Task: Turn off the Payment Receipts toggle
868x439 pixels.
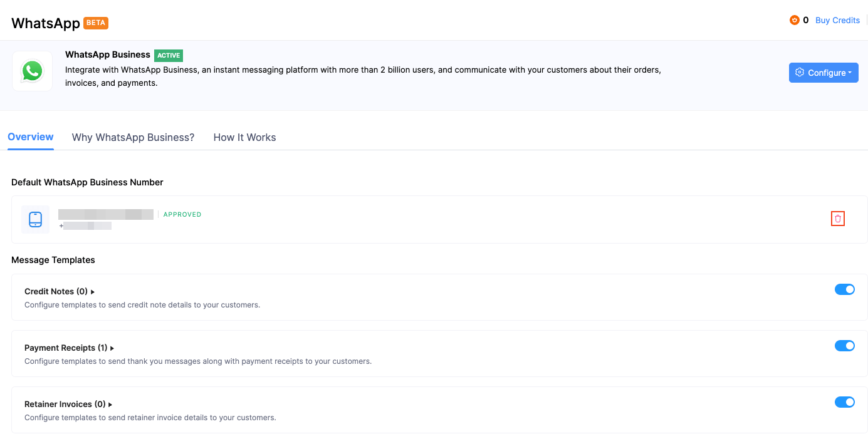Action: tap(844, 346)
